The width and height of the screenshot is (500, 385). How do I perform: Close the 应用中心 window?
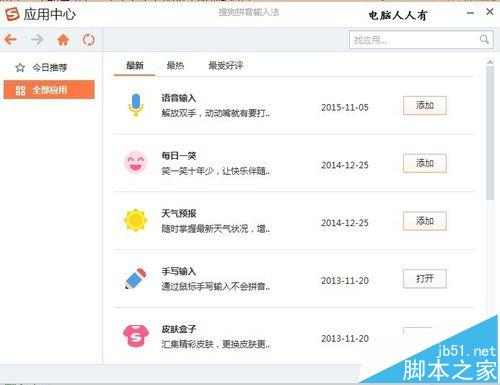[x=490, y=12]
